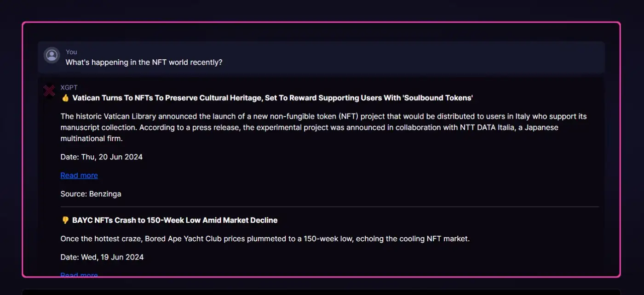Click the Bored Ape Yacht Club summary sentence

pyautogui.click(x=265, y=238)
